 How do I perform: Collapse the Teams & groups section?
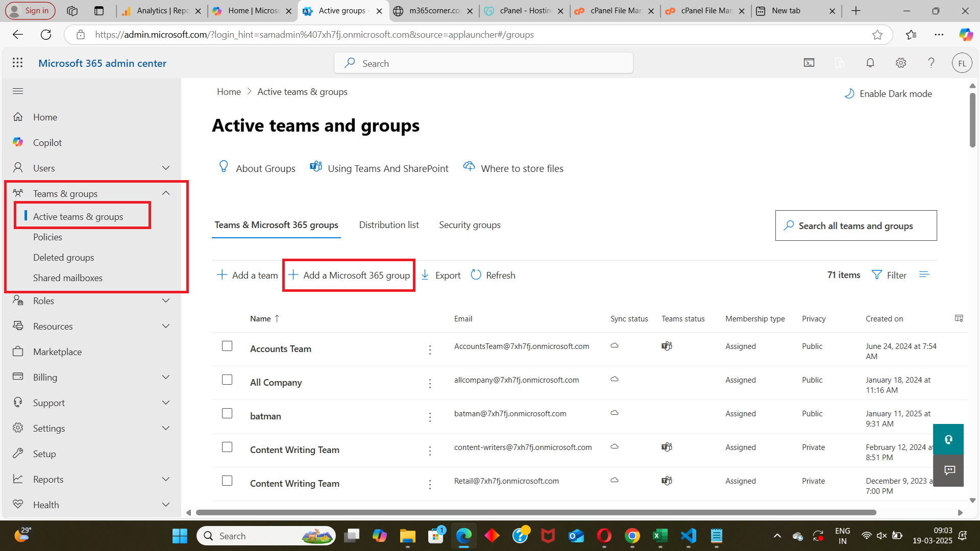tap(166, 193)
